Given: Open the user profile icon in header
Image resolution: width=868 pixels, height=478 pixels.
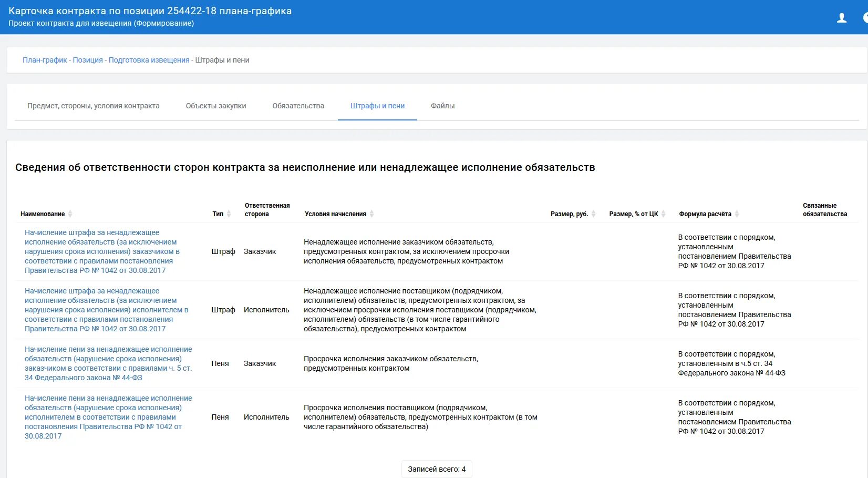Looking at the screenshot, I should coord(842,18).
